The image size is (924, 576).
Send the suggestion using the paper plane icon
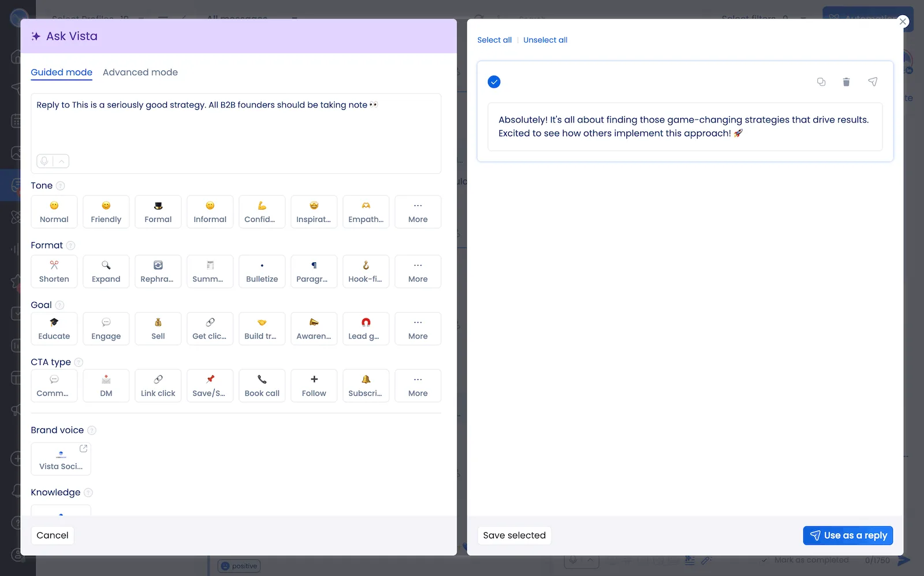click(x=873, y=82)
